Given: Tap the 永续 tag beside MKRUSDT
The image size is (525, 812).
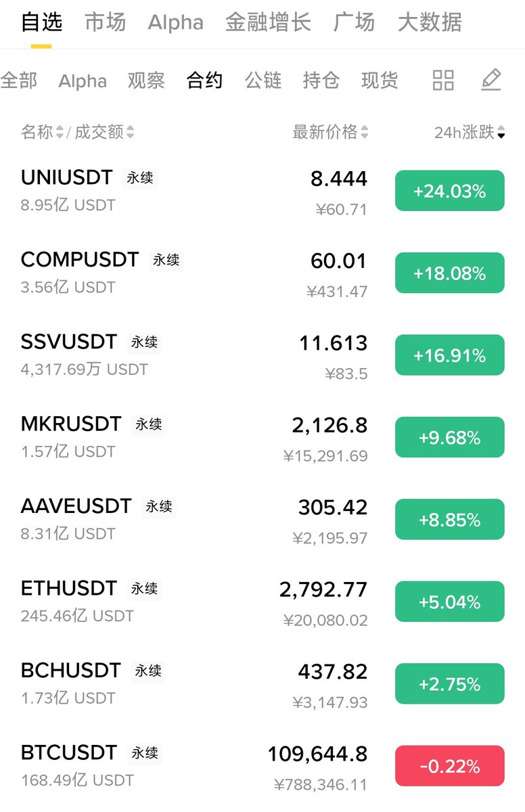Looking at the screenshot, I should [149, 424].
